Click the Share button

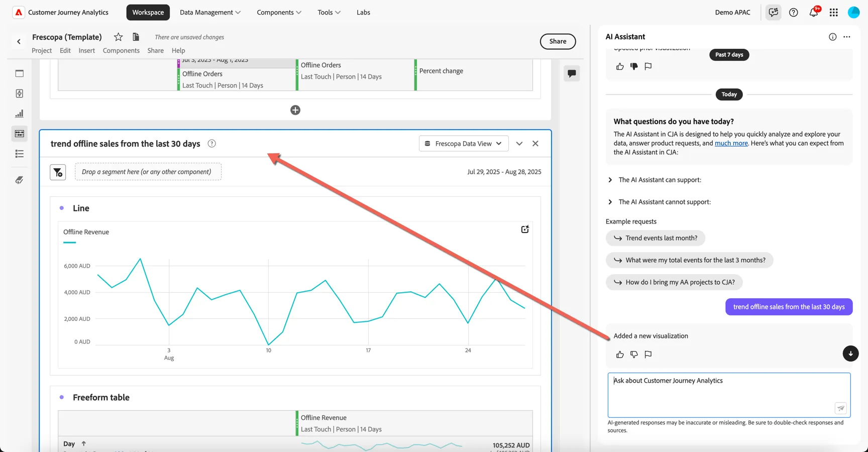(558, 41)
